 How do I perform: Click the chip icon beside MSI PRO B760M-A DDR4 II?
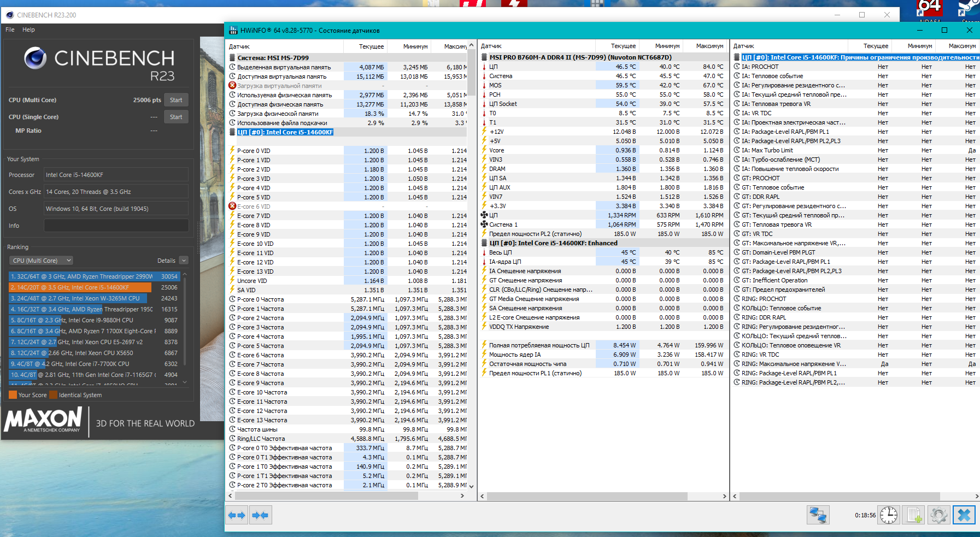tap(485, 57)
